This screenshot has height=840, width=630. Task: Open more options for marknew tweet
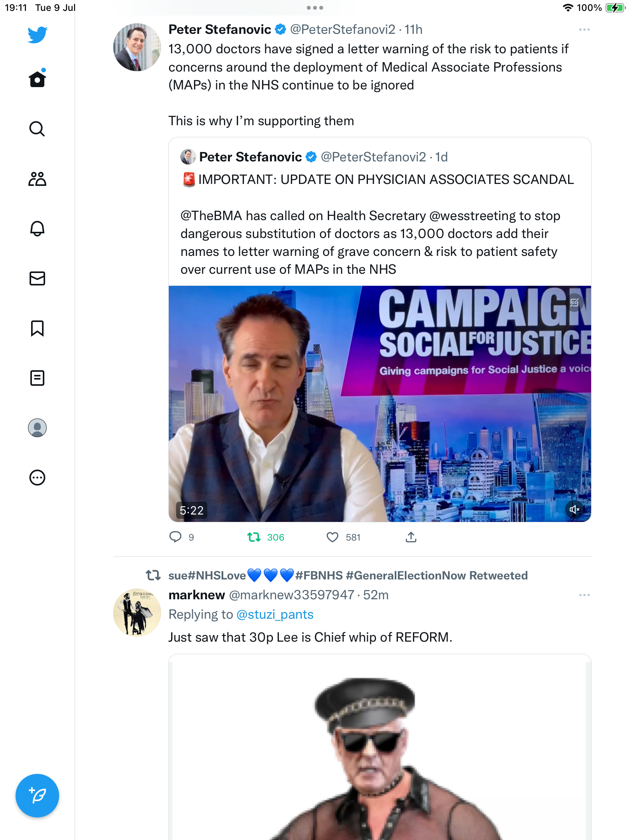click(584, 595)
